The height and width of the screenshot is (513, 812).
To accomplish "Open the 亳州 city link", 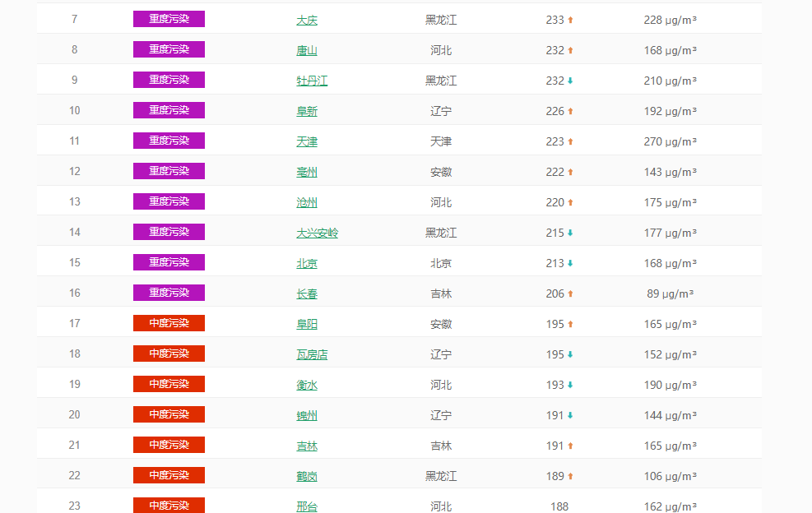I will click(307, 172).
